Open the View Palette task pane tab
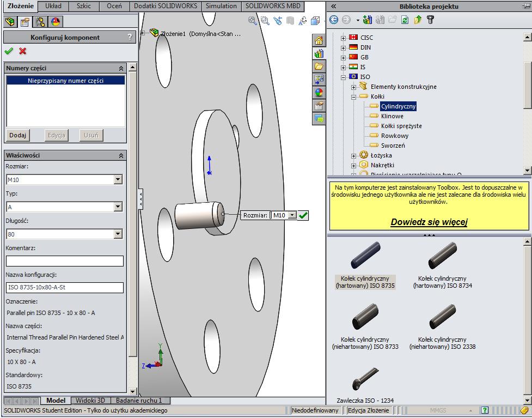532x418 pixels. [x=319, y=80]
